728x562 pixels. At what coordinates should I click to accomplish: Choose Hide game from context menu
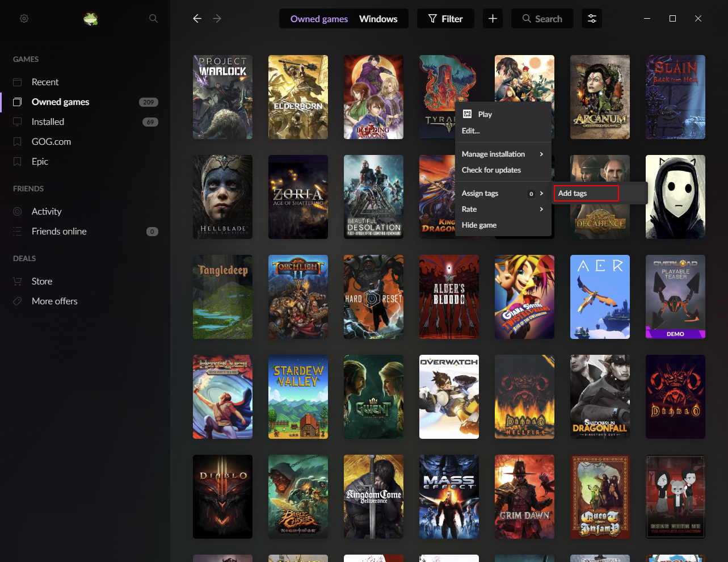coord(503,225)
